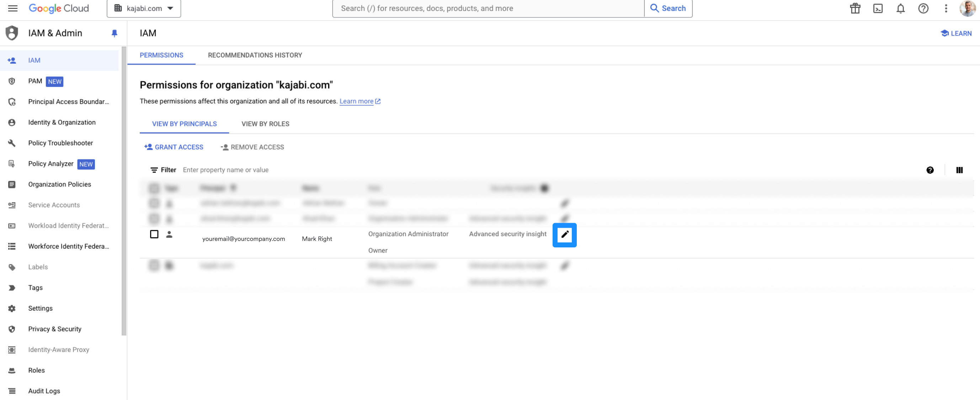Open the notifications bell
The height and width of the screenshot is (400, 980).
pyautogui.click(x=900, y=9)
